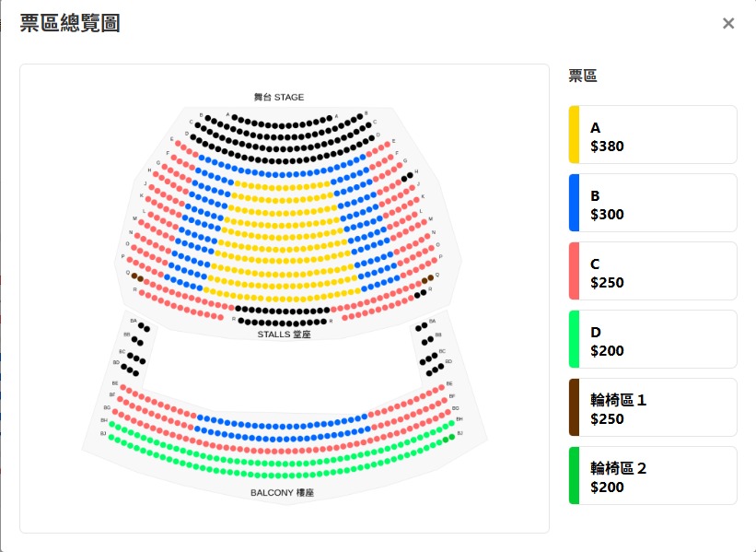Click the yellow color strip for zone A
This screenshot has height=552, width=756.
[x=574, y=135]
